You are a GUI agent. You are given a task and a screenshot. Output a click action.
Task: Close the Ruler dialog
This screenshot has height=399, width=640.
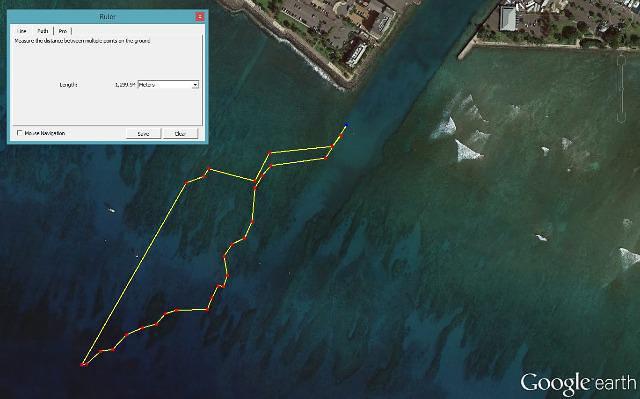pos(200,17)
